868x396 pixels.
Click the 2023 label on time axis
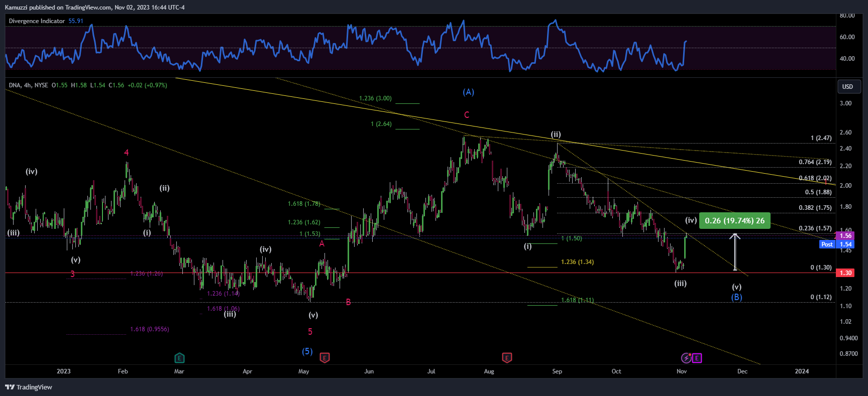click(x=64, y=371)
